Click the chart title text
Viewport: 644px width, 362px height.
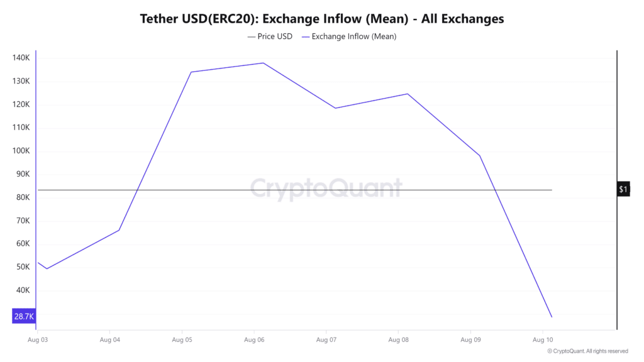pos(322,19)
